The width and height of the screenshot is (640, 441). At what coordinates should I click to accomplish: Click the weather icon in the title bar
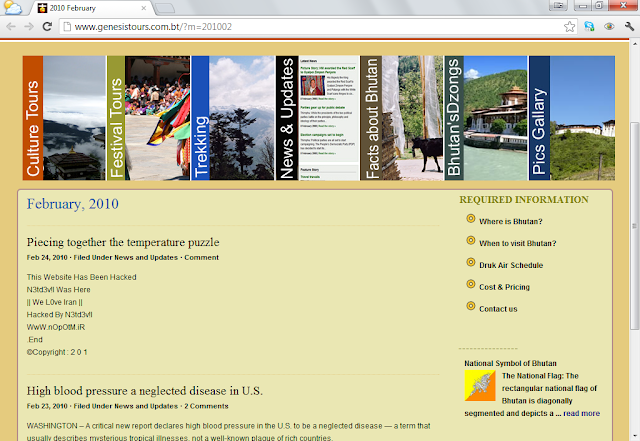[13, 8]
